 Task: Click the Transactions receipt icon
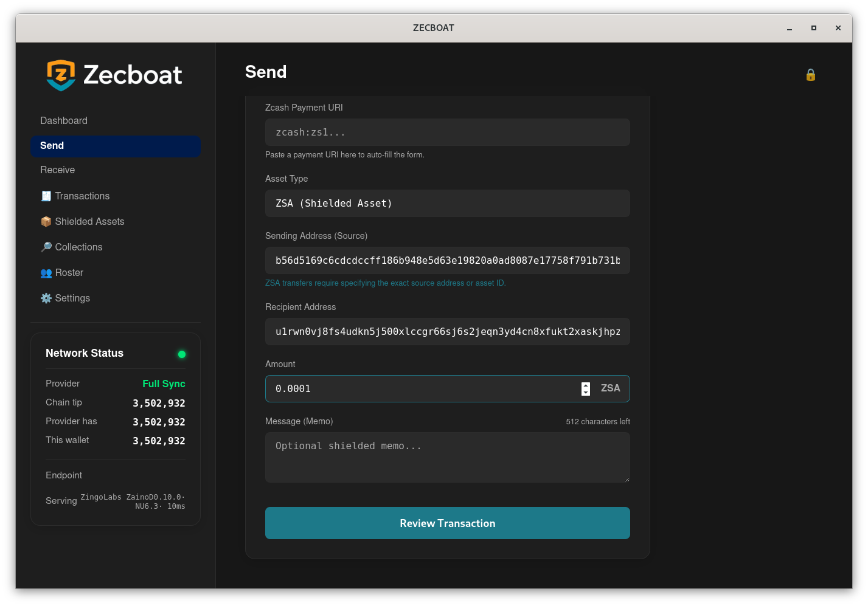pos(46,196)
